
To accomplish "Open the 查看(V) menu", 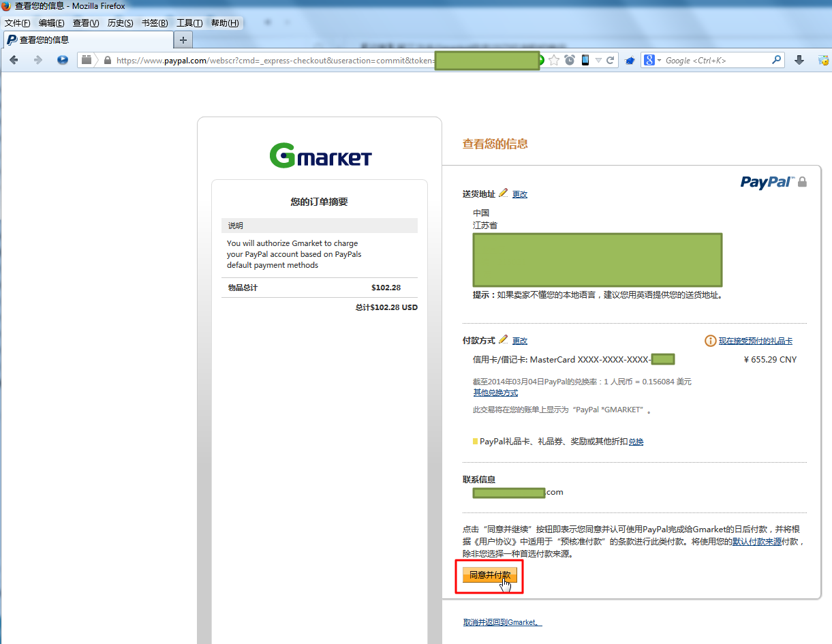I will coord(86,23).
